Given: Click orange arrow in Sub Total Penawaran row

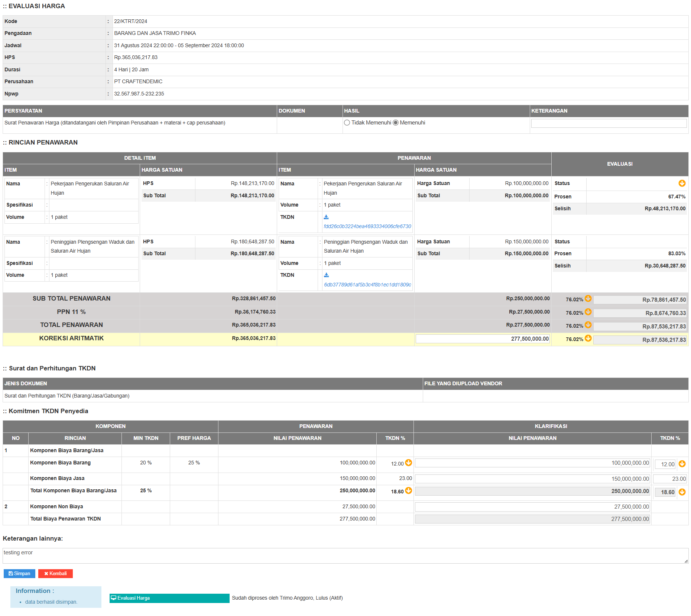Looking at the screenshot, I should [x=588, y=298].
